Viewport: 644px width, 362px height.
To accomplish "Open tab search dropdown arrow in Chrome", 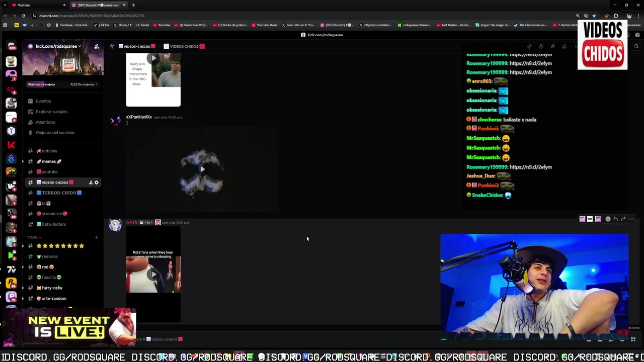I will tap(5, 5).
